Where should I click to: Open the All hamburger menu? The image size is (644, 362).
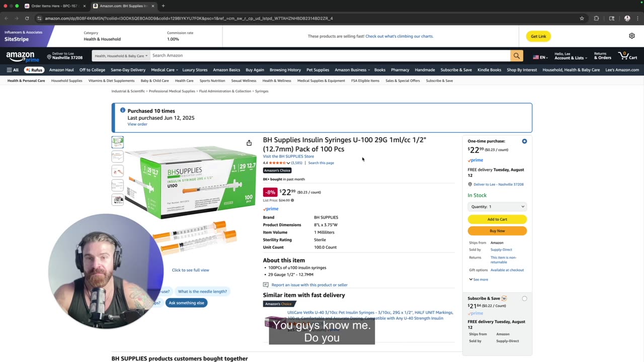coord(13,70)
